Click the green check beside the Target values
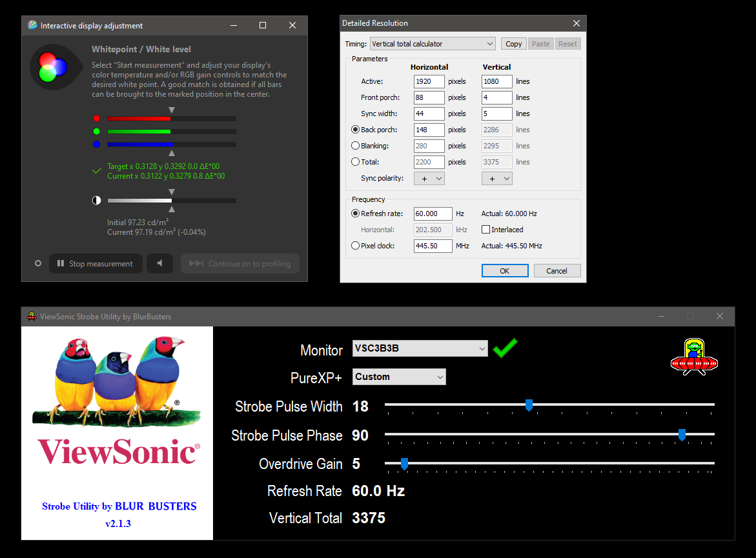The height and width of the screenshot is (558, 756). 97,170
